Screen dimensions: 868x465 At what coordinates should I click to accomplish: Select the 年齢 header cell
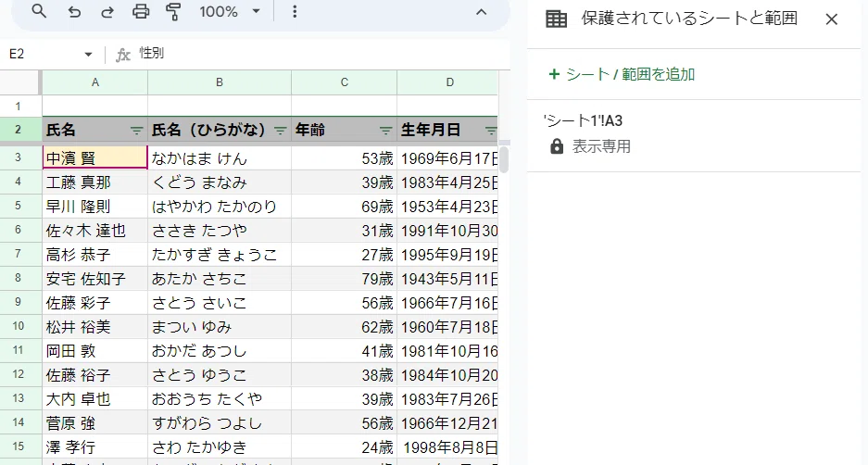[345, 130]
